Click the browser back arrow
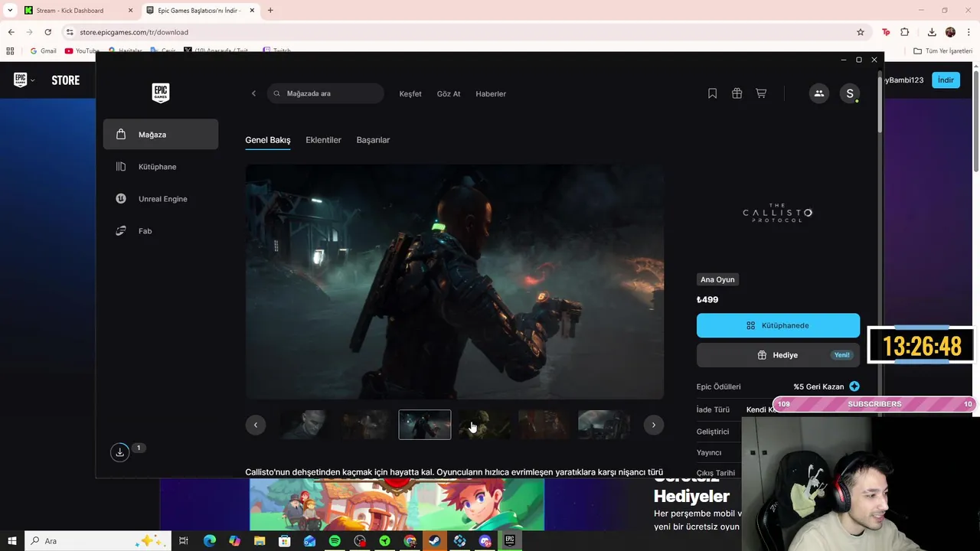980x551 pixels. [x=11, y=32]
